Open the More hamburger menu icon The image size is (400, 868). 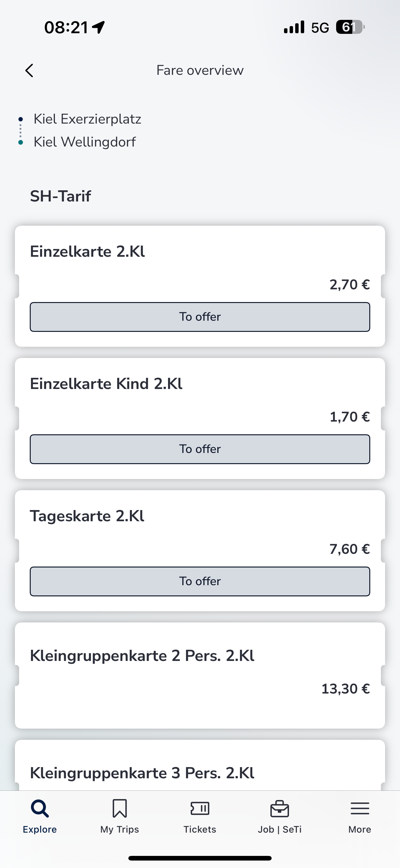(x=360, y=808)
